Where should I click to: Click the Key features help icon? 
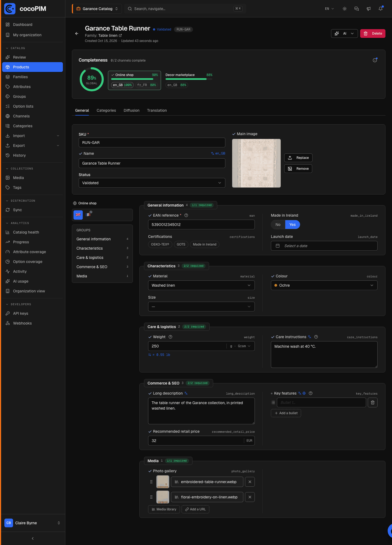click(x=311, y=393)
